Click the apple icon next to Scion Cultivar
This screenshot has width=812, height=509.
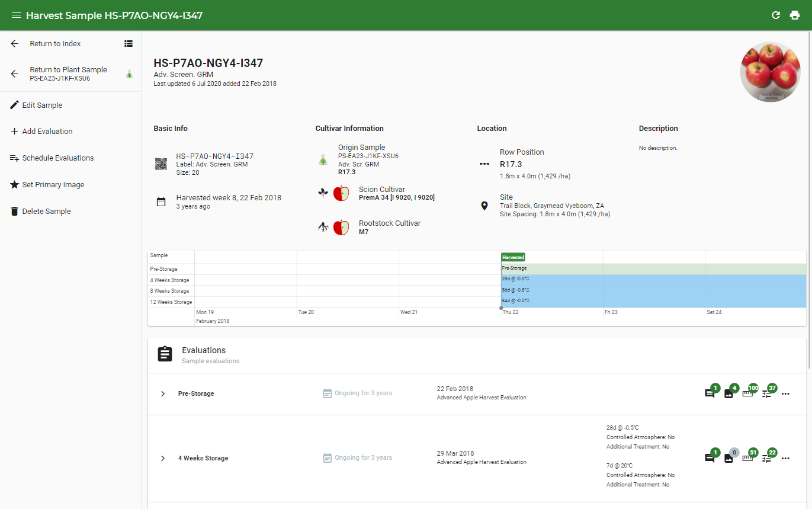[x=341, y=193]
